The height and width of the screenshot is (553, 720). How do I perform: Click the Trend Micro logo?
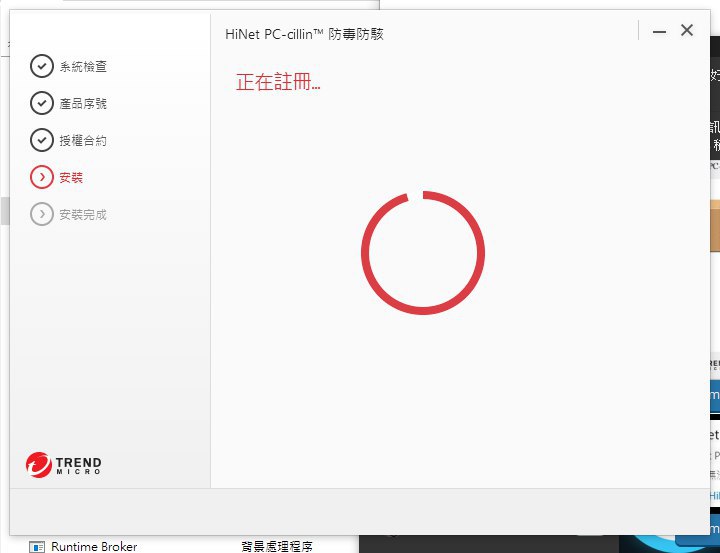(64, 464)
